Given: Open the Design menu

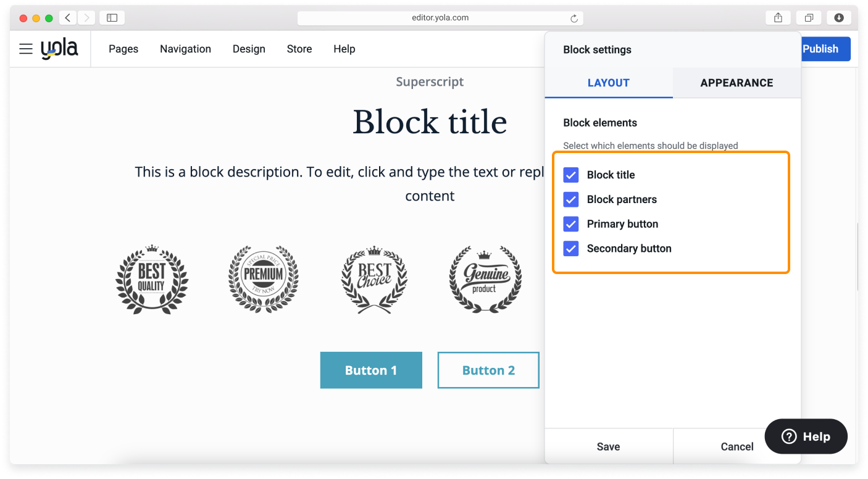Looking at the screenshot, I should [249, 49].
